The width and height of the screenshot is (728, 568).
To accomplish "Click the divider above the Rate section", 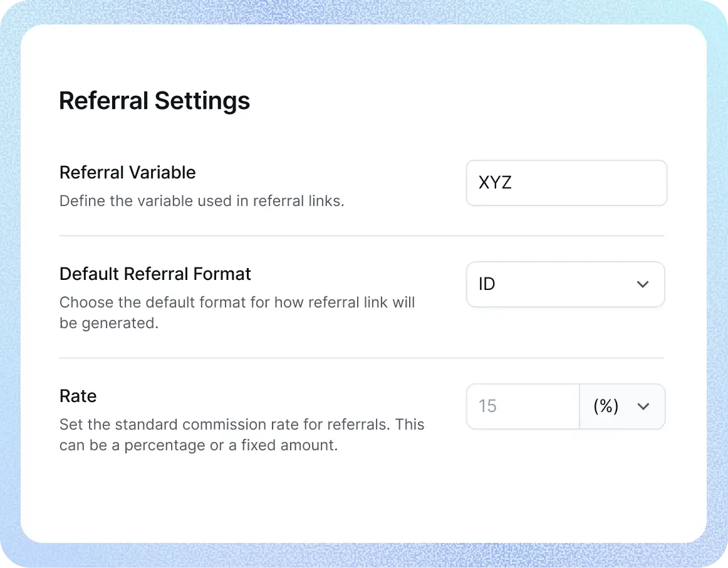I will 361,358.
